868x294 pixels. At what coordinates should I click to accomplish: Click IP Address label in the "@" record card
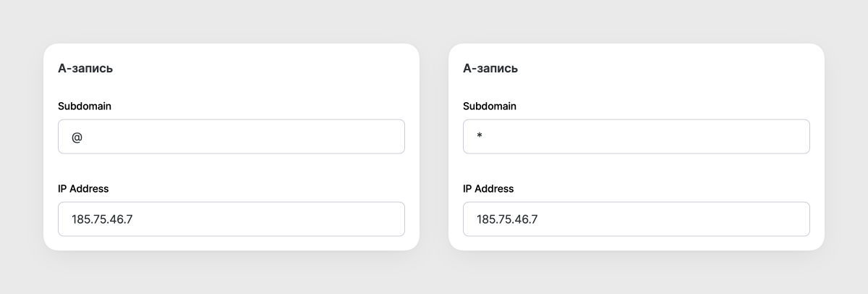pos(83,189)
